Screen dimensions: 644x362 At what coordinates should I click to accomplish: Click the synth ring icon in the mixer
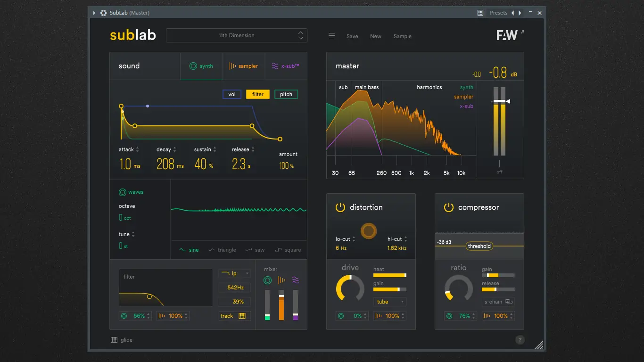268,280
